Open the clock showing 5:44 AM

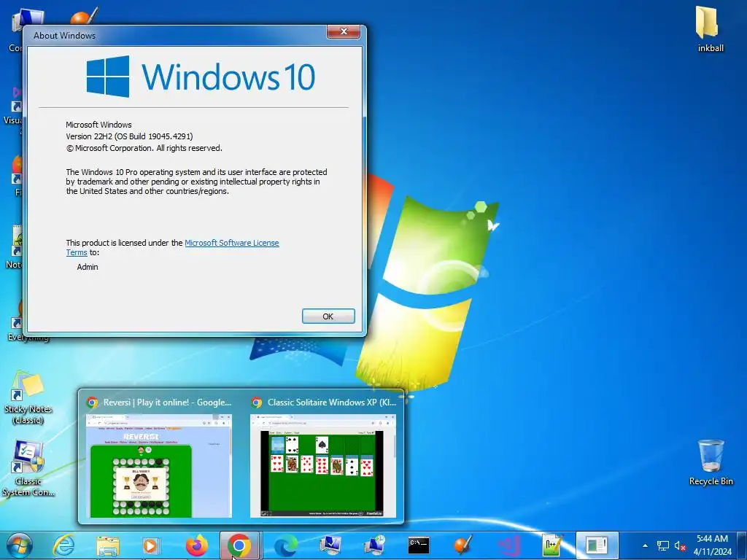(x=712, y=545)
